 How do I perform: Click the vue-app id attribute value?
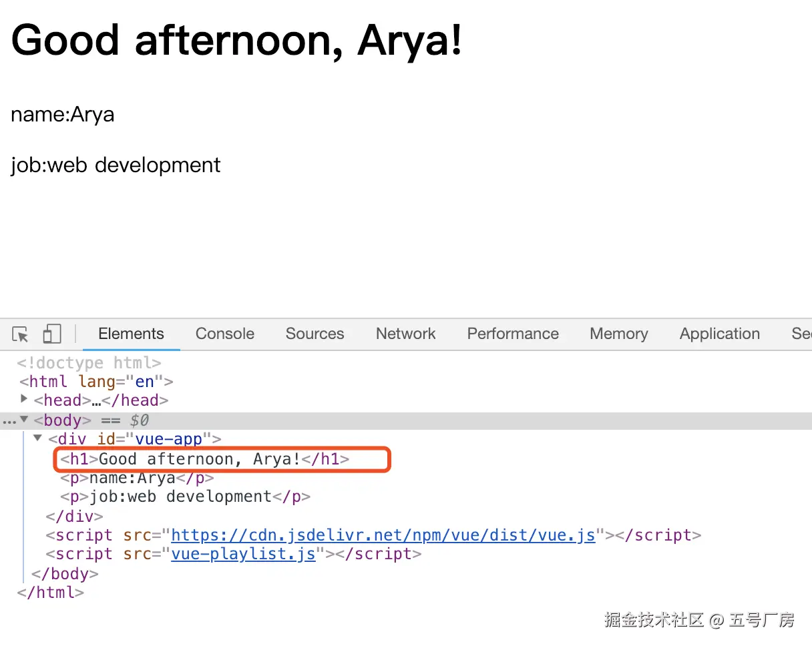[x=168, y=439]
